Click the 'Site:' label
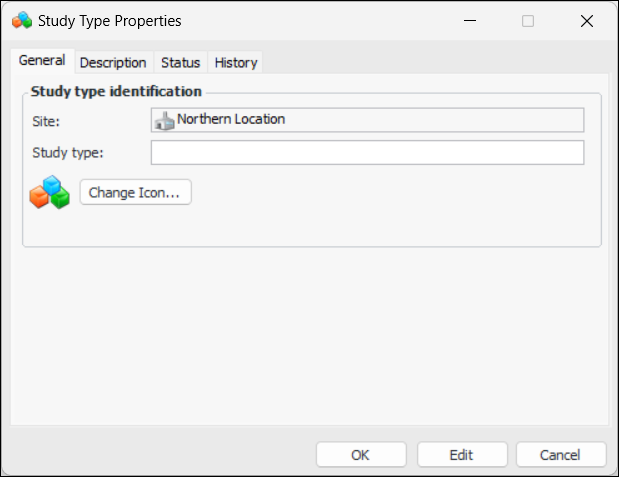This screenshot has width=619, height=477. pos(46,122)
